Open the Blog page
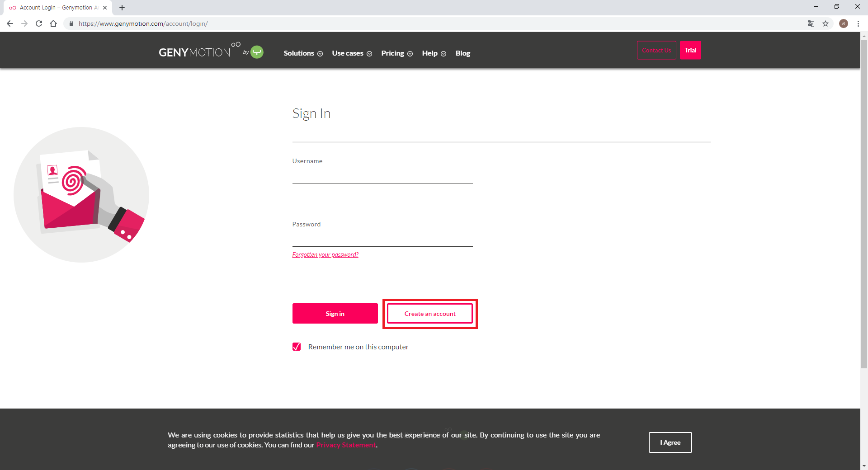The image size is (868, 470). pyautogui.click(x=463, y=53)
